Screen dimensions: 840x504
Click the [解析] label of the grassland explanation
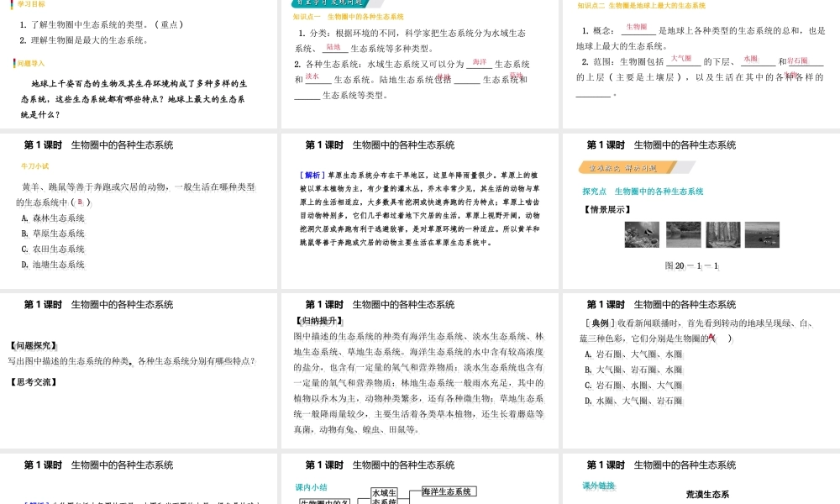312,176
